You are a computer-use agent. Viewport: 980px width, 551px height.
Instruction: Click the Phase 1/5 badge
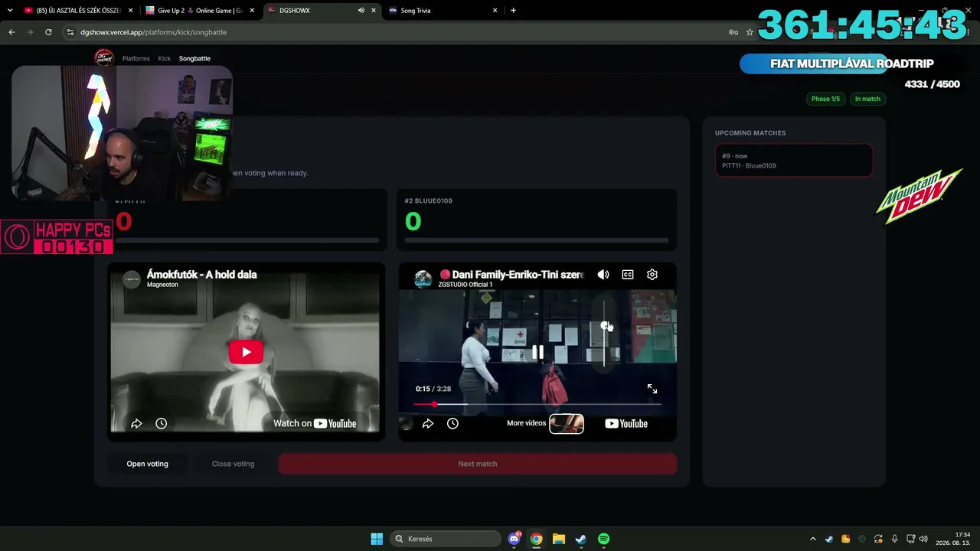click(825, 99)
